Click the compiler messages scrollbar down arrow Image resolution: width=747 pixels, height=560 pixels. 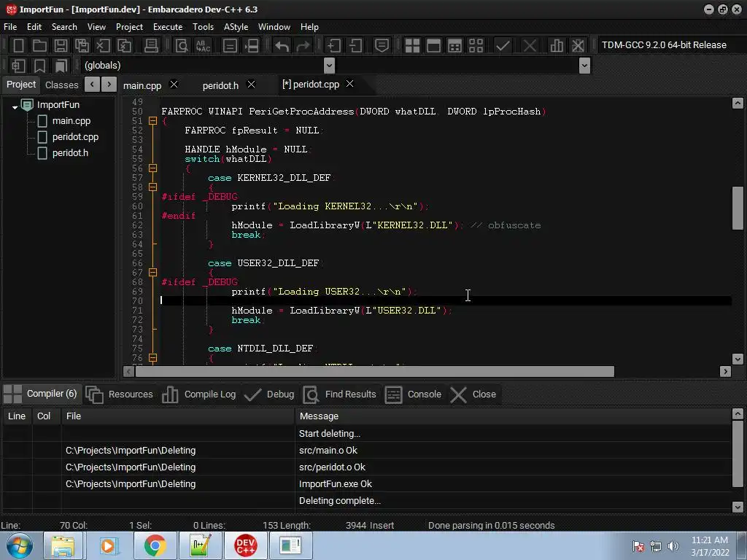pyautogui.click(x=738, y=507)
